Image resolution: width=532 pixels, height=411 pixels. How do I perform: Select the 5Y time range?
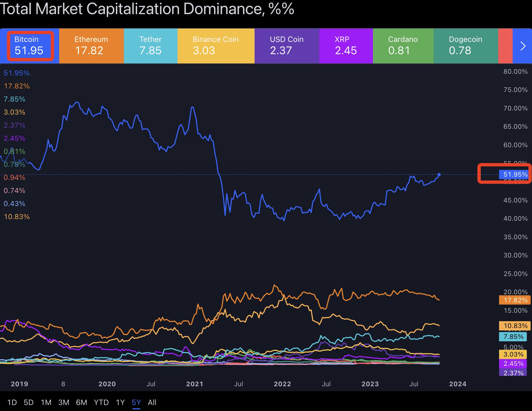click(x=136, y=402)
